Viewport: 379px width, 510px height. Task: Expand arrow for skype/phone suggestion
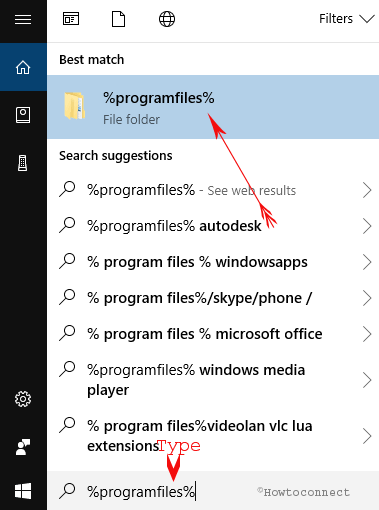(x=367, y=298)
